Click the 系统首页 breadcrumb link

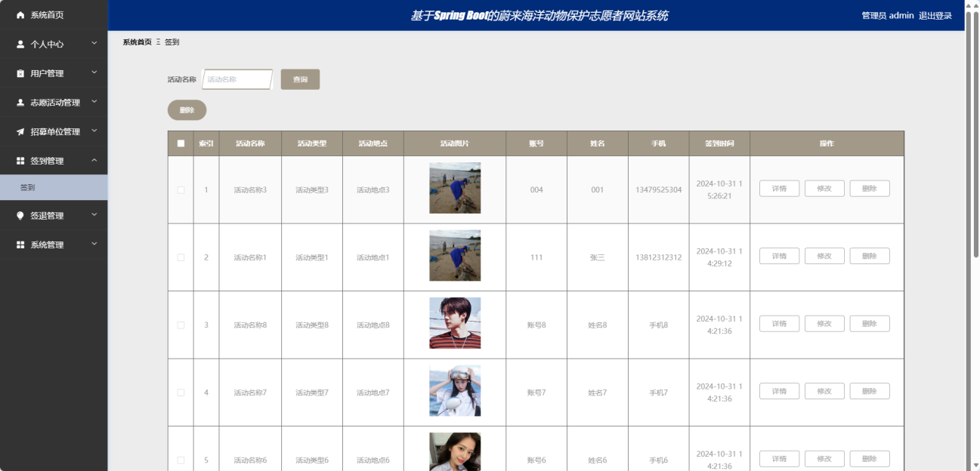137,42
